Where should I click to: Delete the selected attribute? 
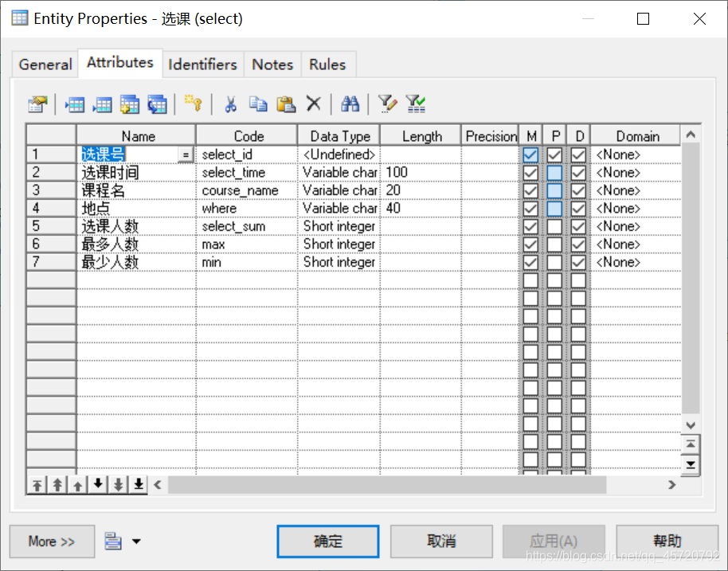(x=312, y=104)
